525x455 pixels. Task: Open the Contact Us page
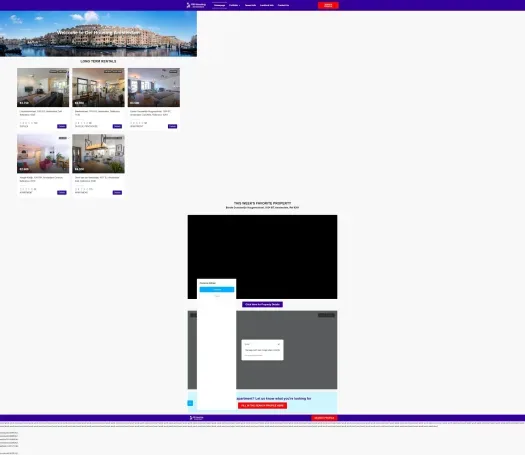283,5
